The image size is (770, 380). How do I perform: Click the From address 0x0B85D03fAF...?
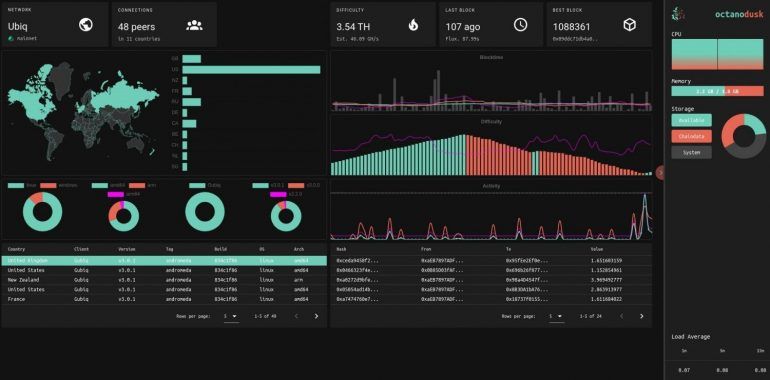(442, 270)
